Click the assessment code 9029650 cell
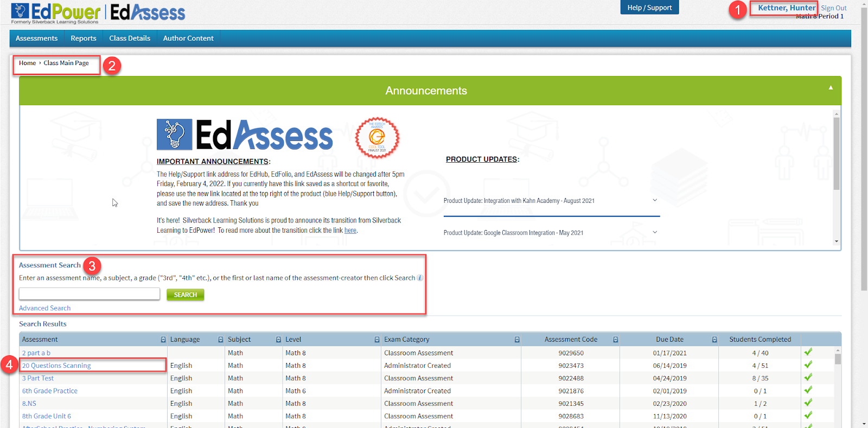 point(571,353)
